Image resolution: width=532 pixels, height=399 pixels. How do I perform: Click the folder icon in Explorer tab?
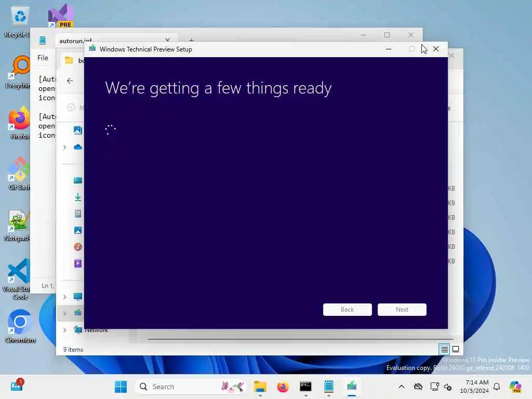(69, 60)
